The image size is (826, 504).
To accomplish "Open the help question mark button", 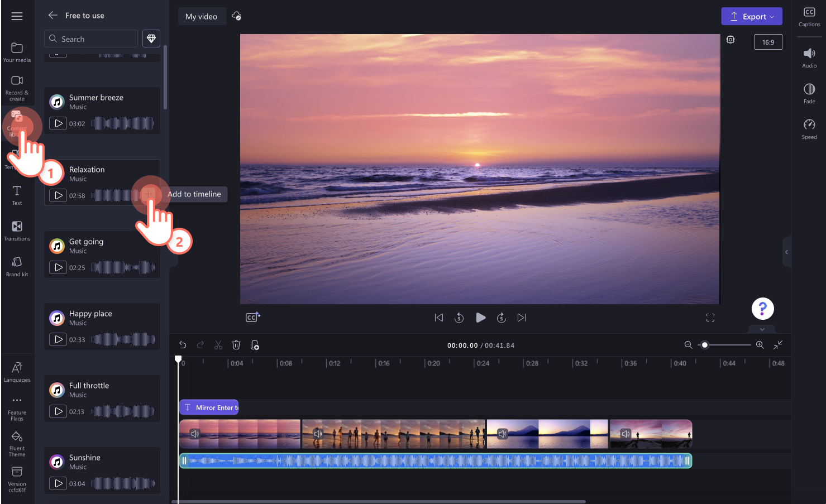I will tap(763, 309).
